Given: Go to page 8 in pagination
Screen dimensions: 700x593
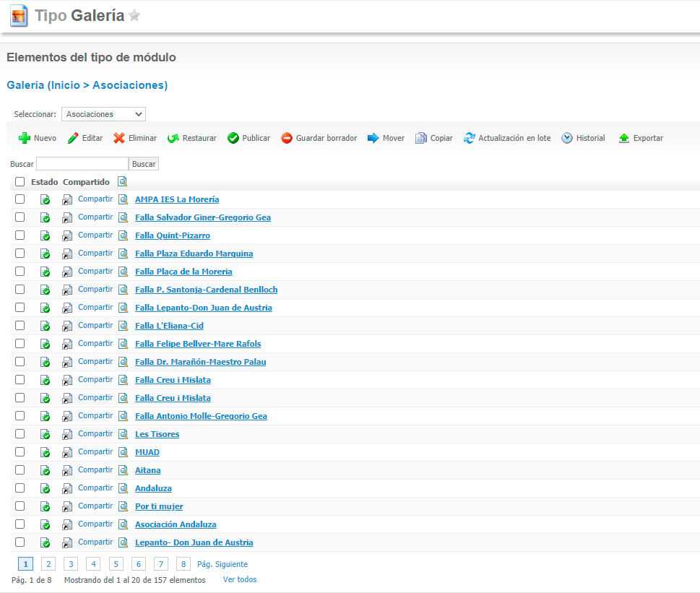Looking at the screenshot, I should pyautogui.click(x=184, y=564).
